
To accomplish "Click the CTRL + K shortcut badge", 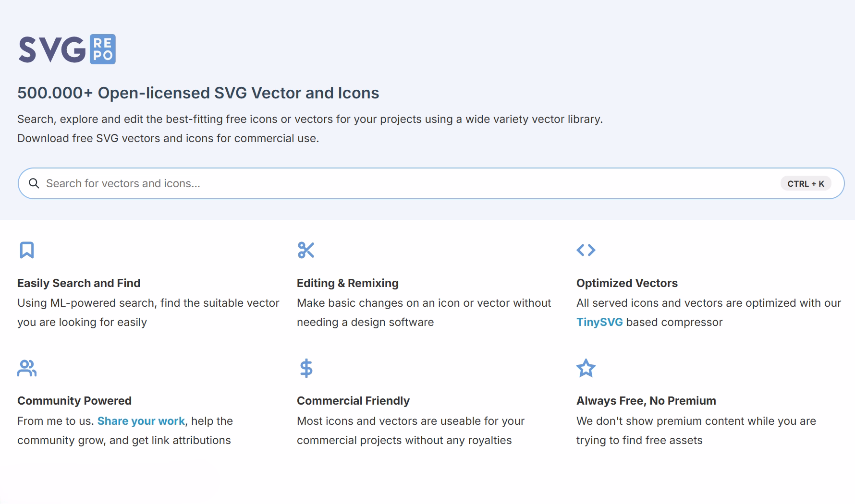I will (805, 183).
